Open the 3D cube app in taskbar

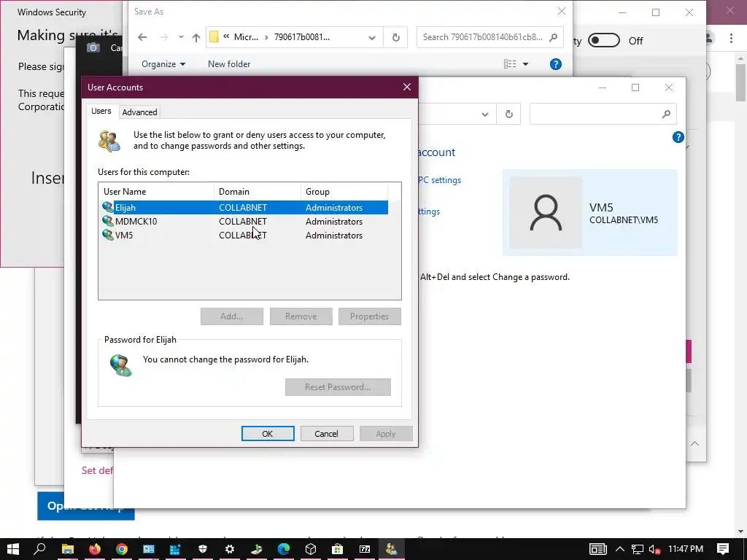tap(311, 549)
